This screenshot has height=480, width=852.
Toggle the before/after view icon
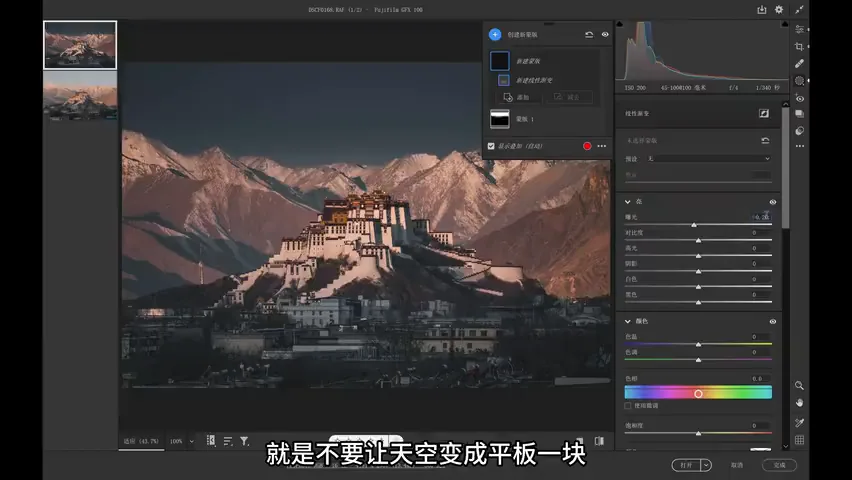599,441
